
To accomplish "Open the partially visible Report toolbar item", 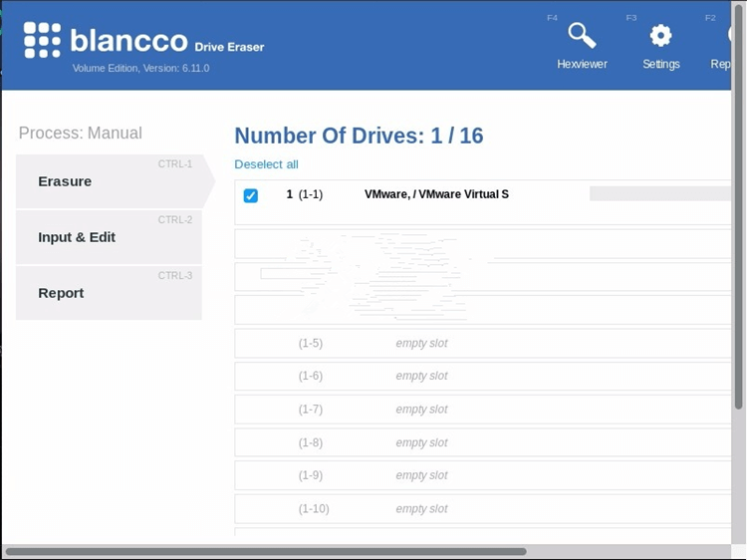I will pos(720,45).
